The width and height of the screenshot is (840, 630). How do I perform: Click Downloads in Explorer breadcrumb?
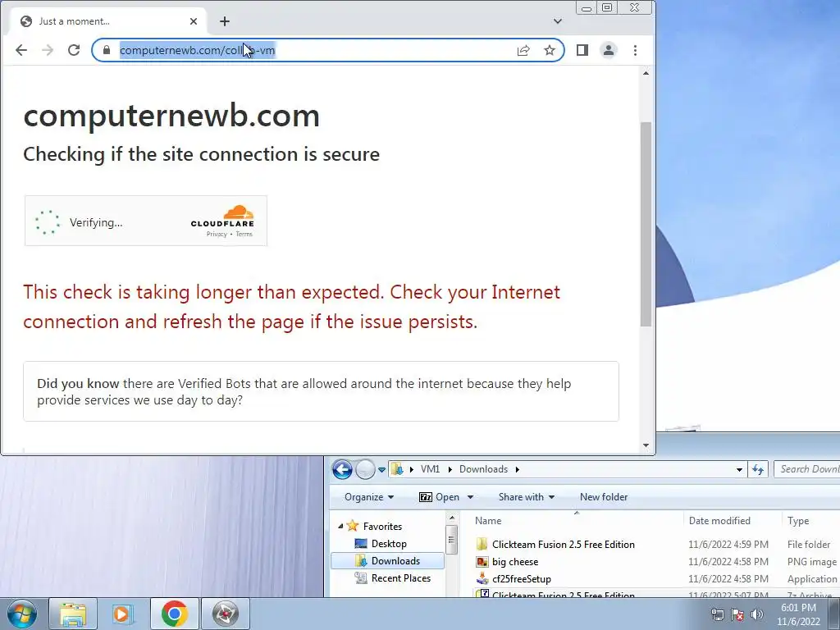click(483, 469)
